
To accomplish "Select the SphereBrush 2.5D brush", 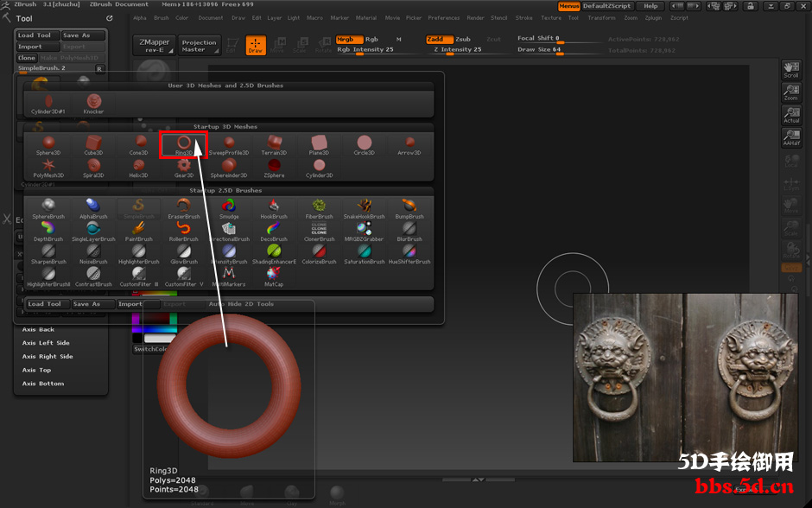I will (x=48, y=209).
